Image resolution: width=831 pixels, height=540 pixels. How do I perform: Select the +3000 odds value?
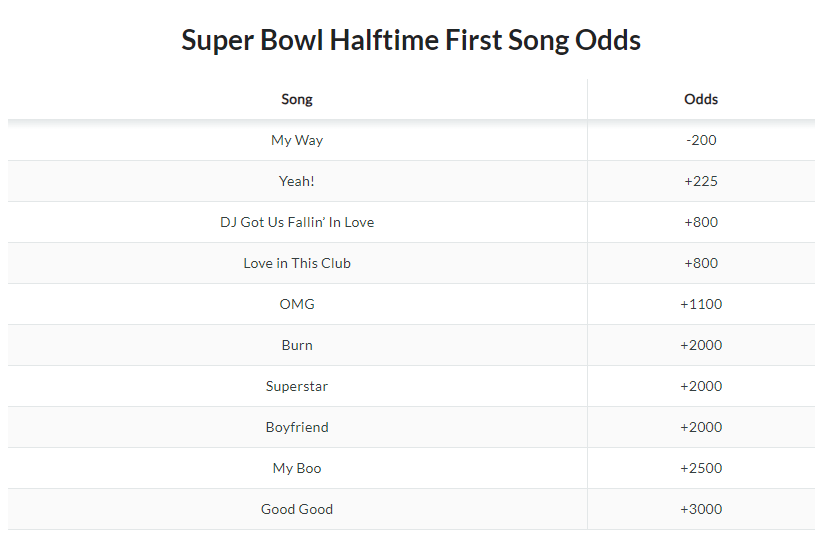(701, 509)
